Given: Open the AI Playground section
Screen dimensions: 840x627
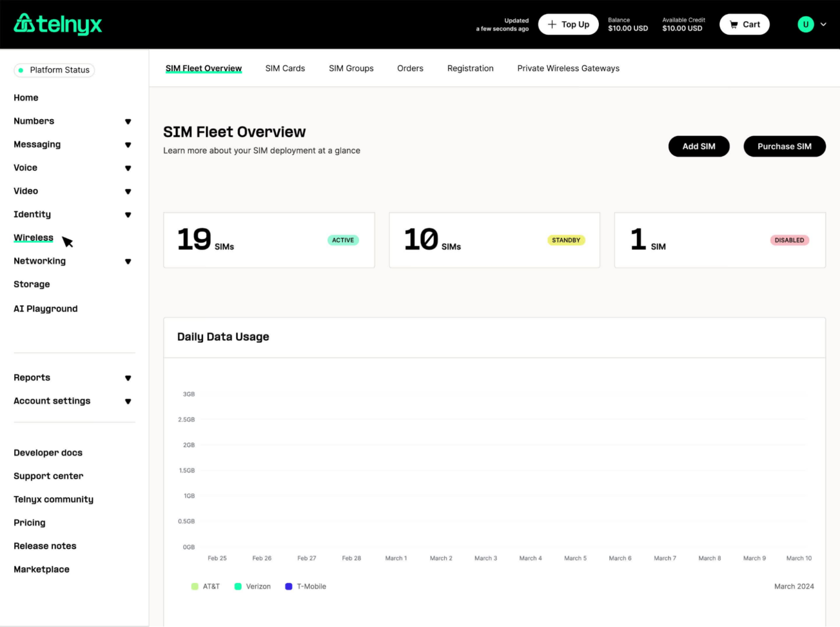Looking at the screenshot, I should tap(45, 308).
